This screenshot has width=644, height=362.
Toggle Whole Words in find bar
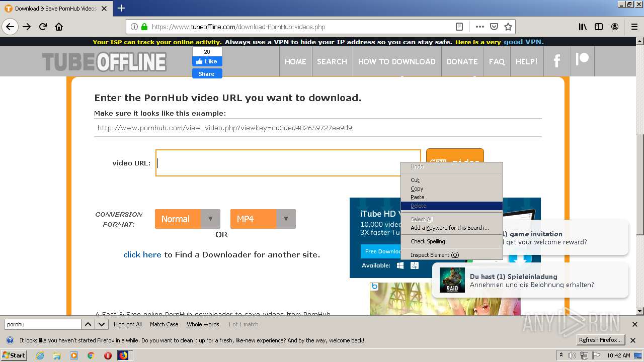pos(203,324)
